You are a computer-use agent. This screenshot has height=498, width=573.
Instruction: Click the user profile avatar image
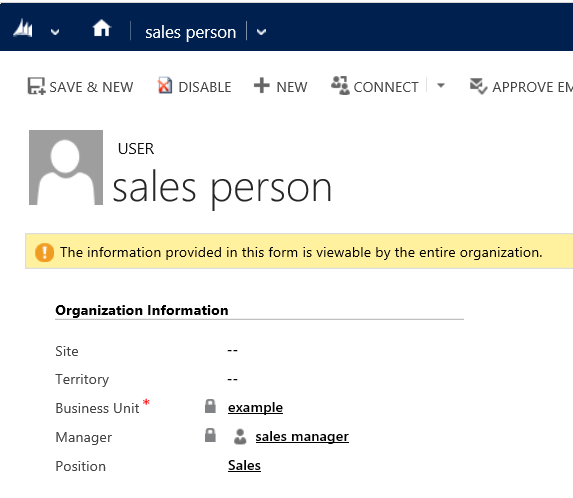pos(66,167)
